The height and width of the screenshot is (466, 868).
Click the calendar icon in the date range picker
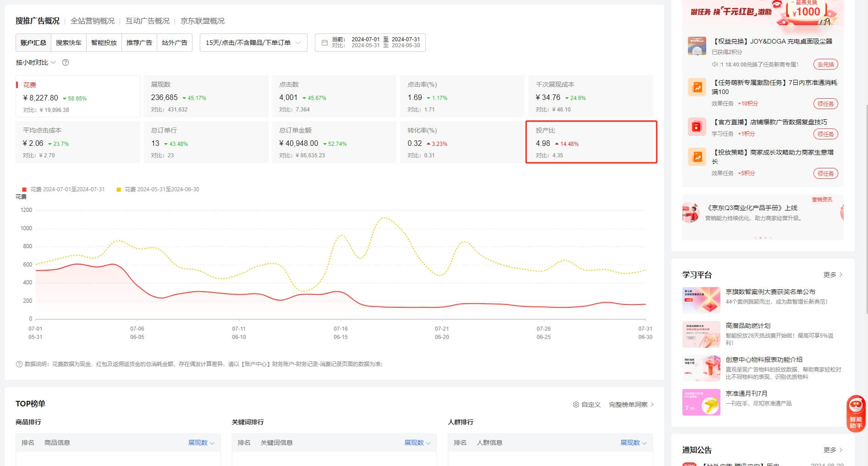324,43
